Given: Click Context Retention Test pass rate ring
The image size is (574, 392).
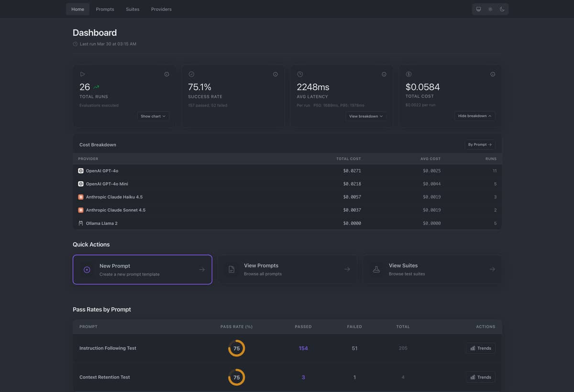Looking at the screenshot, I should pyautogui.click(x=236, y=377).
